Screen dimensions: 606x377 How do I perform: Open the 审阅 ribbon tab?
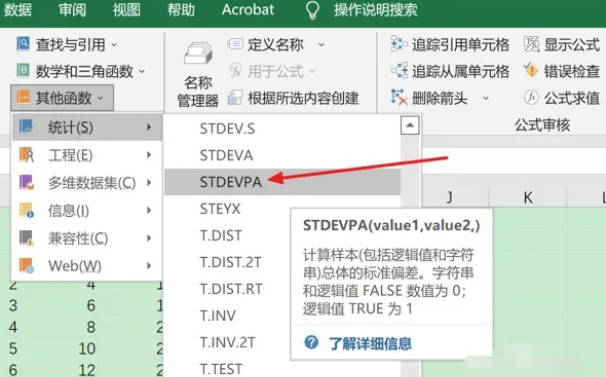(x=72, y=9)
